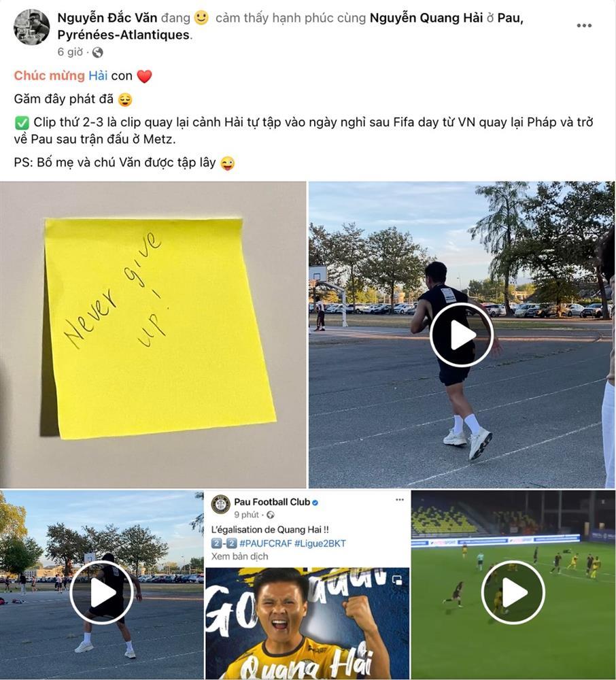Click the blue Hải tagged name
616x680 pixels.
(98, 75)
